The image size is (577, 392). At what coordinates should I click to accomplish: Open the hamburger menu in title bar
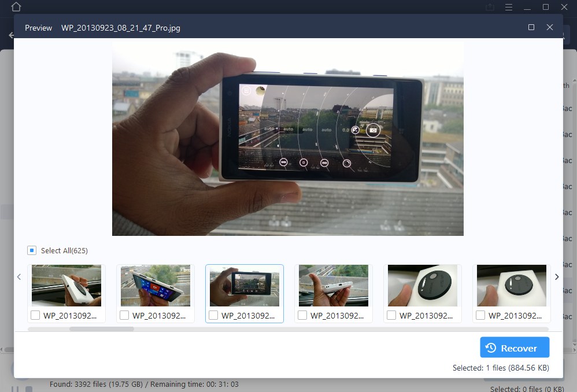click(x=509, y=7)
